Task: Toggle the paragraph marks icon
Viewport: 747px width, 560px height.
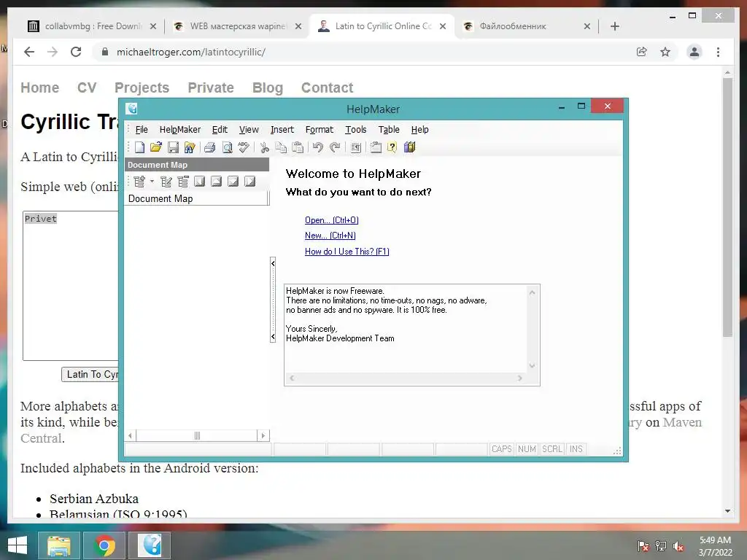Action: point(355,147)
